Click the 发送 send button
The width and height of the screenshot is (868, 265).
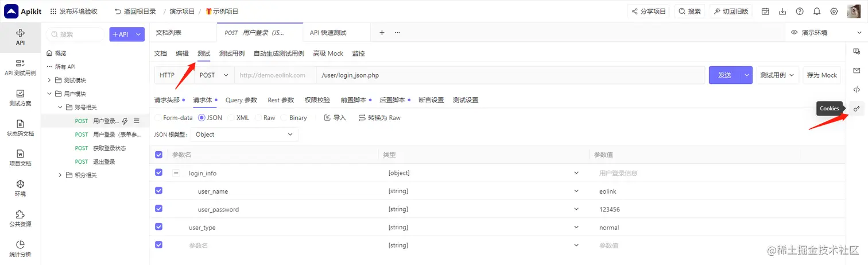tap(725, 75)
